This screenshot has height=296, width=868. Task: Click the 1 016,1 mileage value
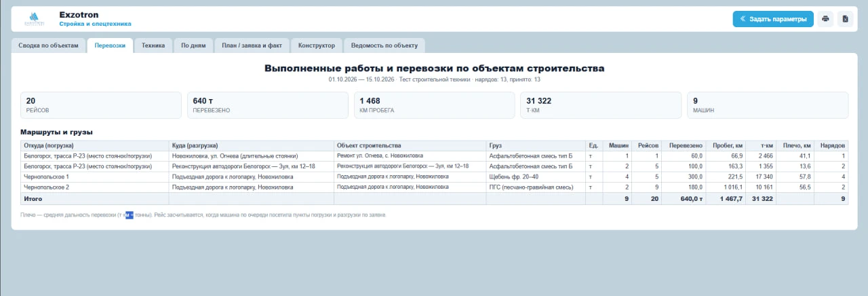tap(726, 187)
